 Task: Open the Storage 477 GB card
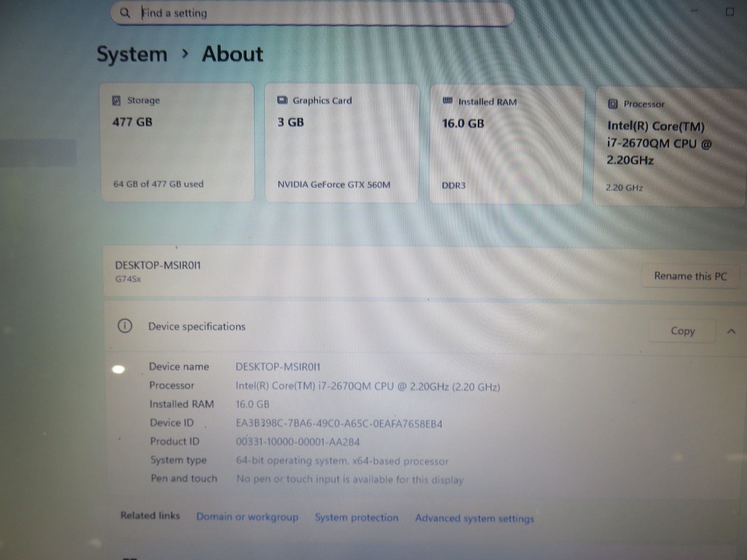177,143
